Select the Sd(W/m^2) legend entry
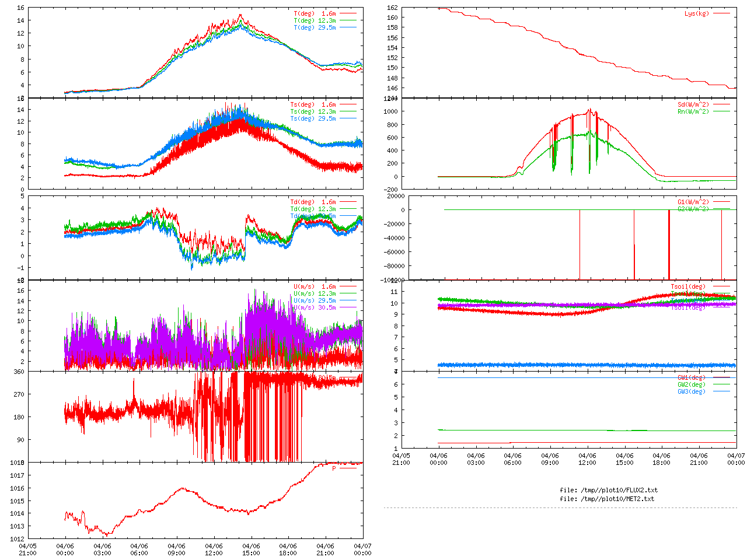This screenshot has width=747, height=560. [693, 105]
